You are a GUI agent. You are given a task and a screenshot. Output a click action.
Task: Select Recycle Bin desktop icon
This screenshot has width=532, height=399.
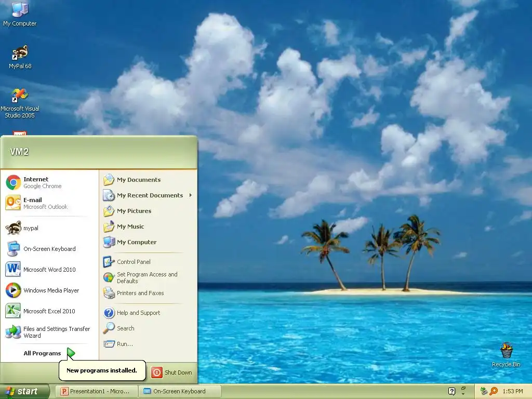506,354
